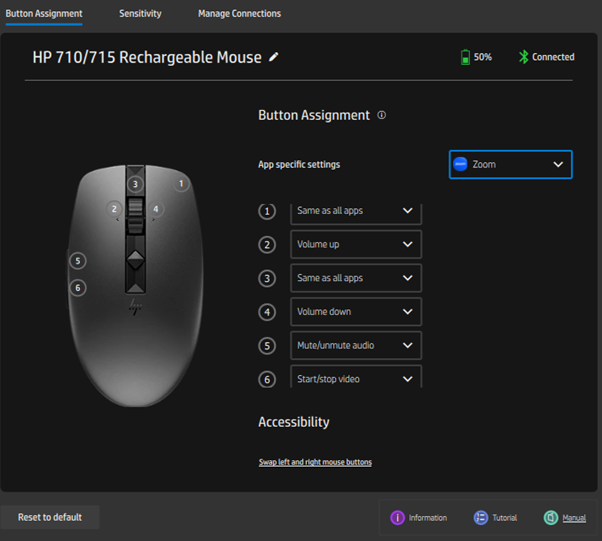
Task: Open the Volume up dropdown
Action: [x=356, y=244]
